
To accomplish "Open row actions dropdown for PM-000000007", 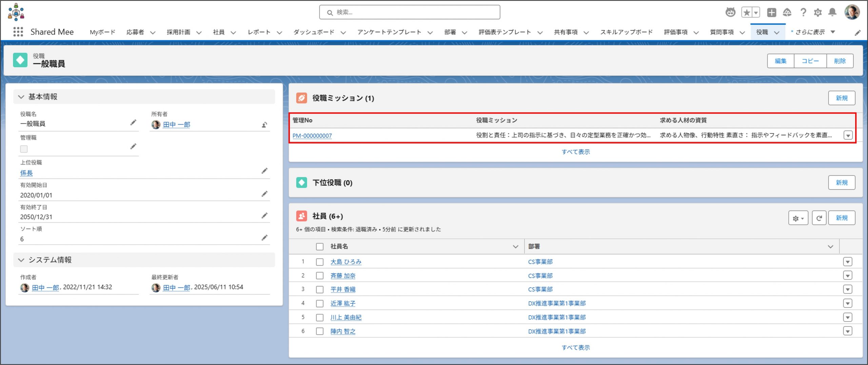I will click(848, 135).
